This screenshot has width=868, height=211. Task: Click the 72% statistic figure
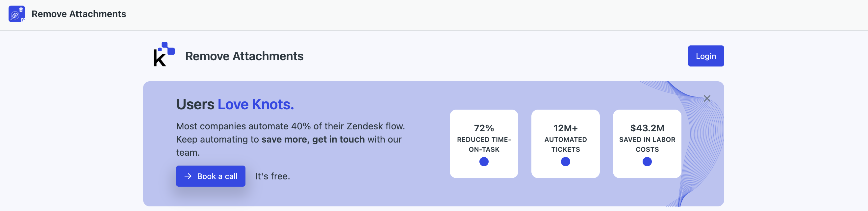tap(484, 128)
